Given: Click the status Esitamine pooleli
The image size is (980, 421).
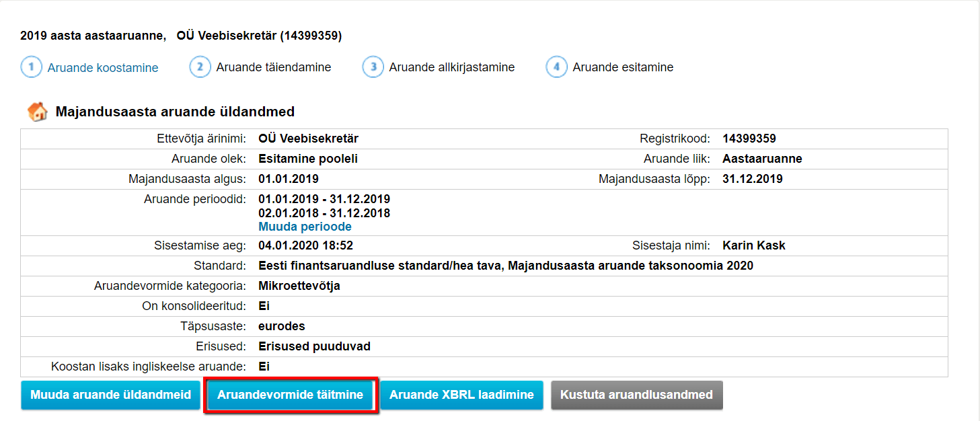Looking at the screenshot, I should 308,159.
